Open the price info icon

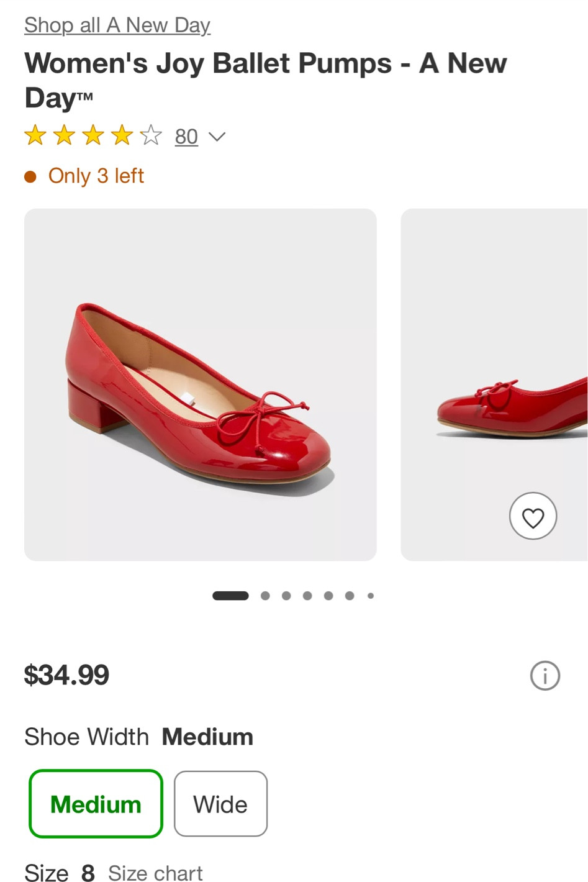(545, 676)
